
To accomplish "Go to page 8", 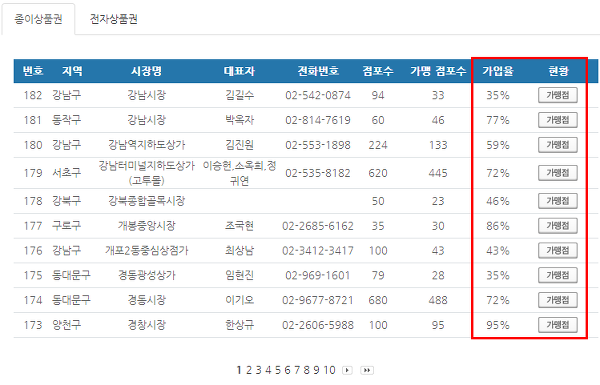I will tap(306, 370).
